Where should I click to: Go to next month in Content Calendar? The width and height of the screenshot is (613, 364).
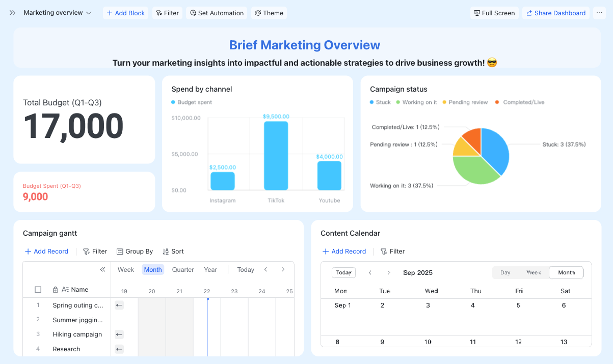point(388,272)
